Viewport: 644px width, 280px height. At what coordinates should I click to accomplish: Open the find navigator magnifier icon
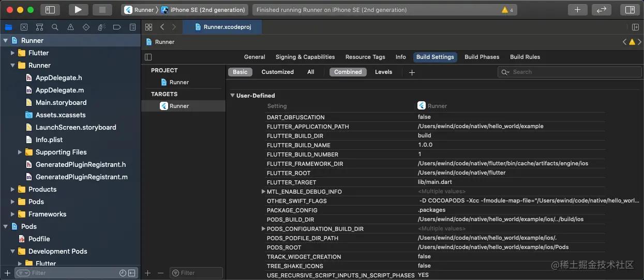(x=55, y=27)
